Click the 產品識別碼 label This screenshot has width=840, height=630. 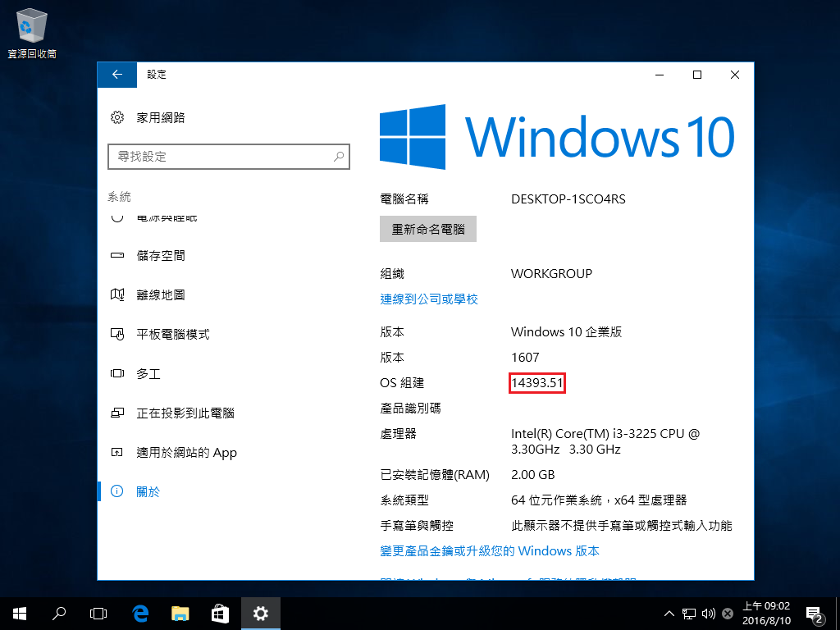[x=410, y=409]
